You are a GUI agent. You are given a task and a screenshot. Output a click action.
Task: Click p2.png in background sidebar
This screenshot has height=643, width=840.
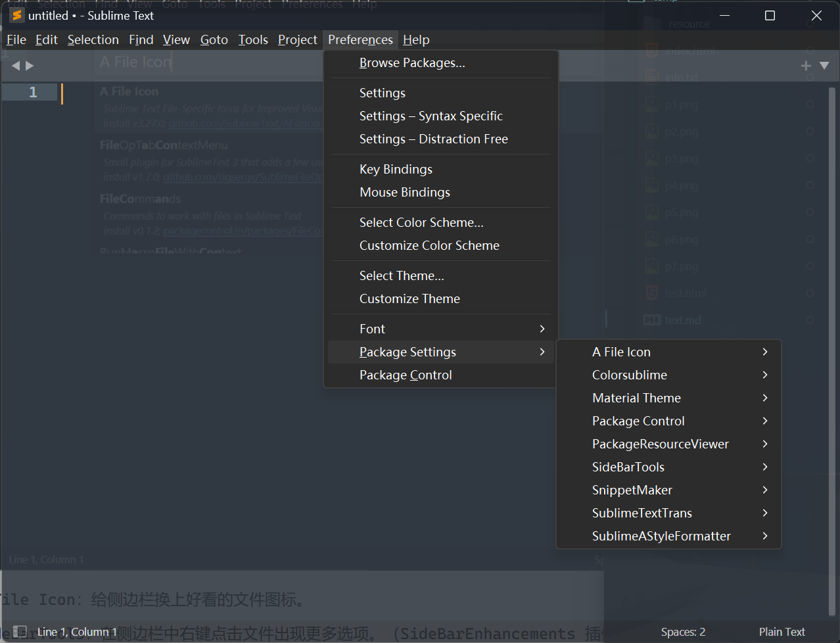682,131
